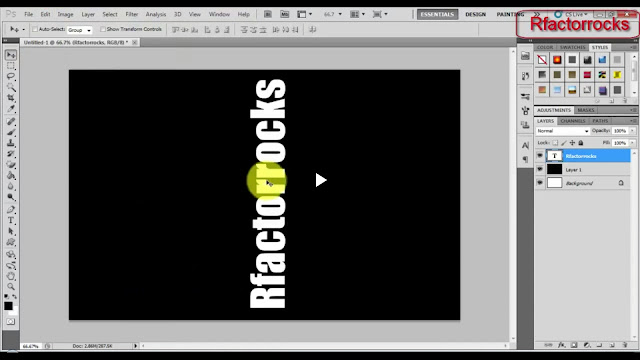Select the Blur tool
This screenshot has height=360, width=640.
pos(11,186)
